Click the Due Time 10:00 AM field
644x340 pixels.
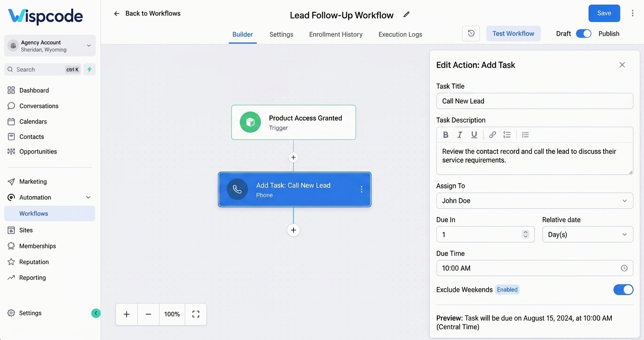tap(535, 268)
